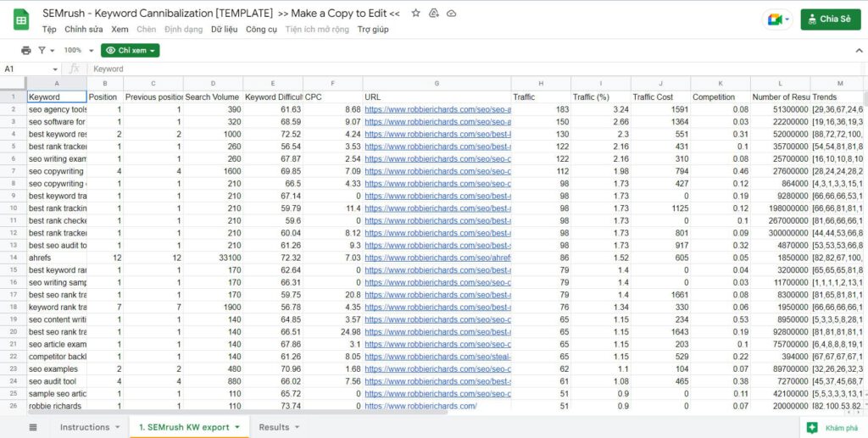Select the Keyword header cell

coord(57,97)
